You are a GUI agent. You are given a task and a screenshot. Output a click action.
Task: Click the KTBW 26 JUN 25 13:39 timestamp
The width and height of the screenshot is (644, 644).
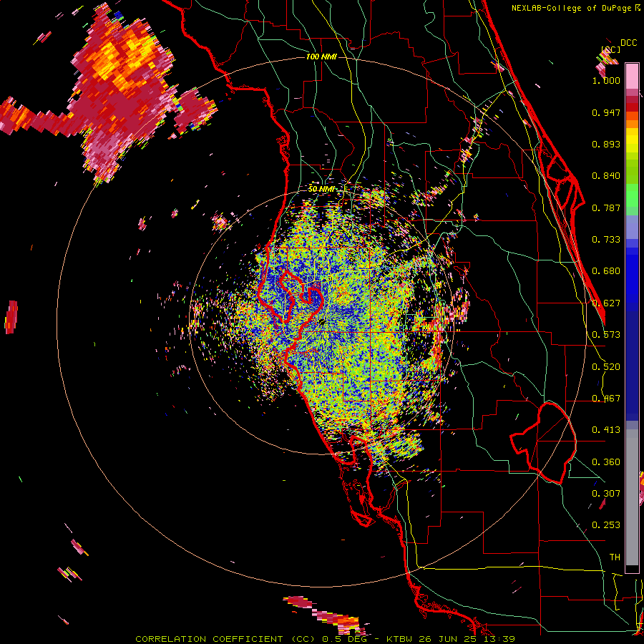click(x=451, y=639)
